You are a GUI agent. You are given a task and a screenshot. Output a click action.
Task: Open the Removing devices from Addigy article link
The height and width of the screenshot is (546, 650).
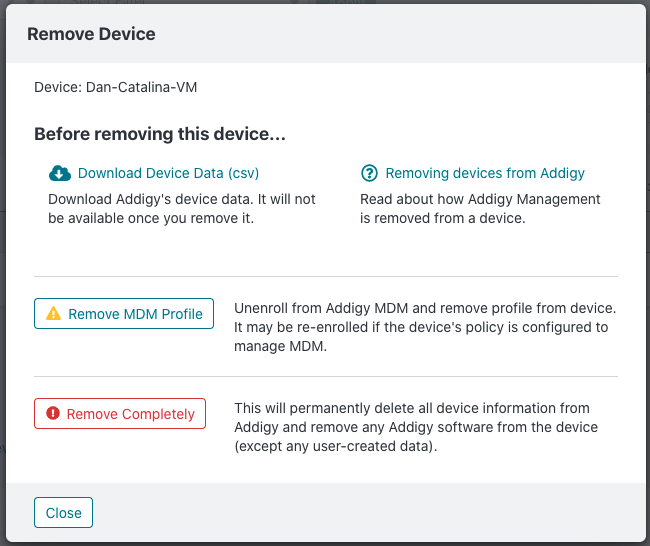click(485, 173)
